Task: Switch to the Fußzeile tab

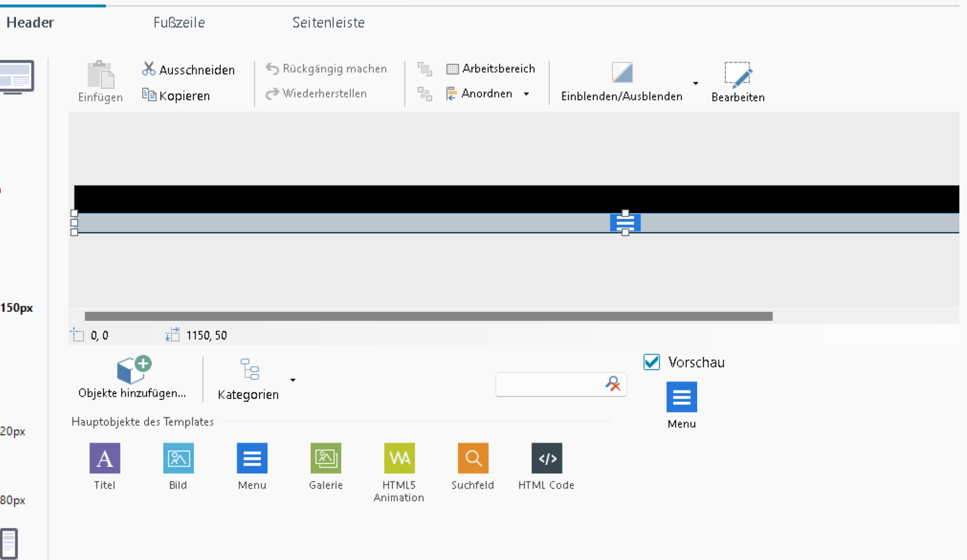Action: point(179,23)
